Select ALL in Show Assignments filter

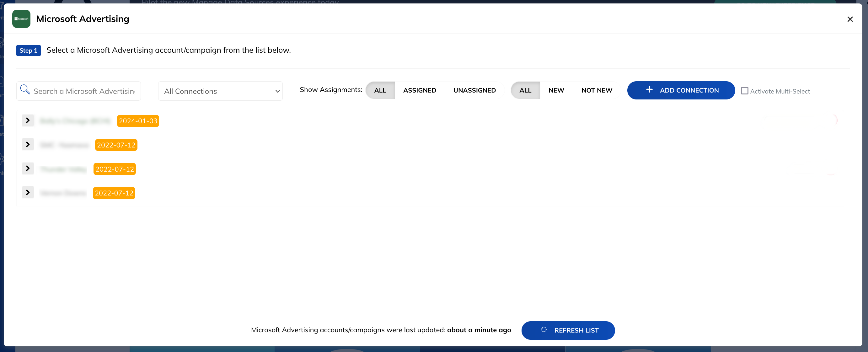[380, 90]
